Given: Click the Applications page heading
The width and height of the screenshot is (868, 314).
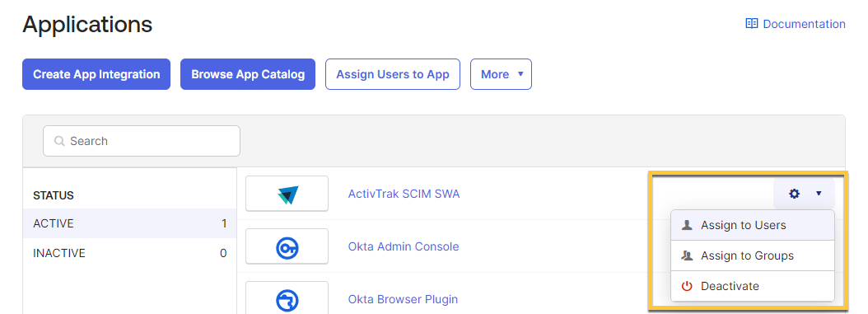Looking at the screenshot, I should click(87, 24).
